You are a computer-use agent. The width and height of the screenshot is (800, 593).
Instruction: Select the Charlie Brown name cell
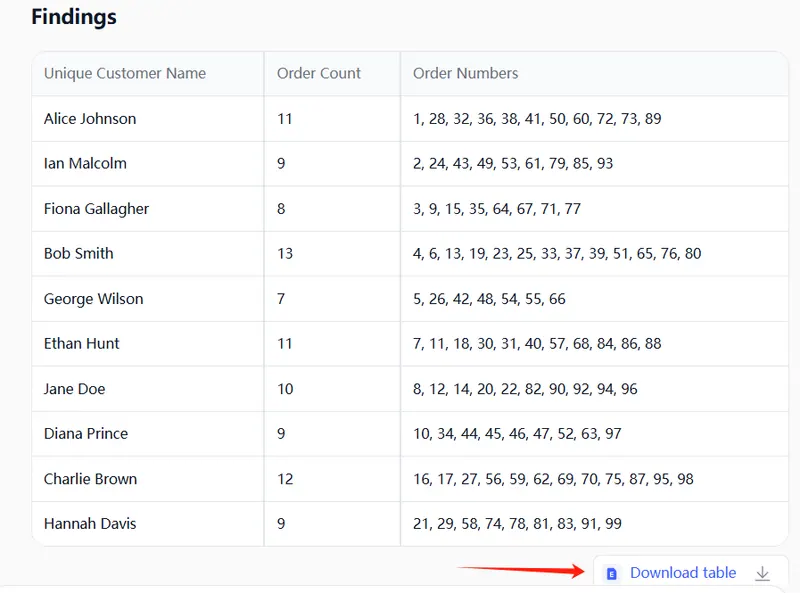pos(90,479)
